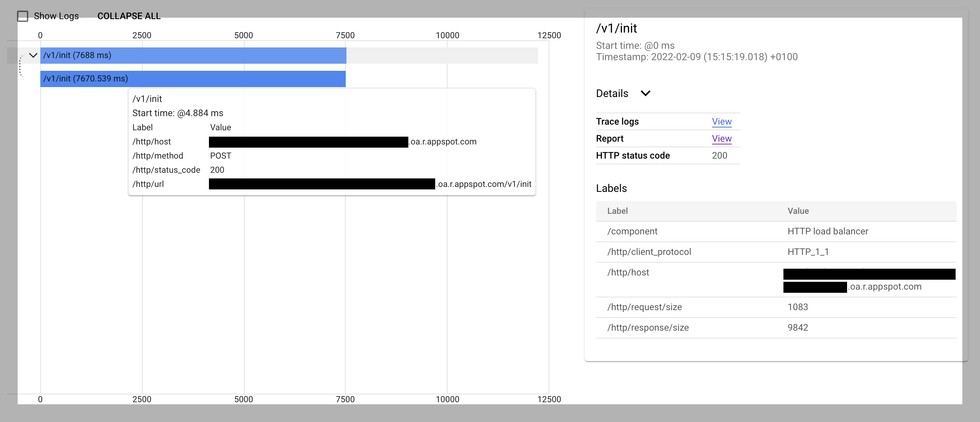Enable the Show Logs checkbox
Viewport: 980px width, 422px height.
coord(23,16)
